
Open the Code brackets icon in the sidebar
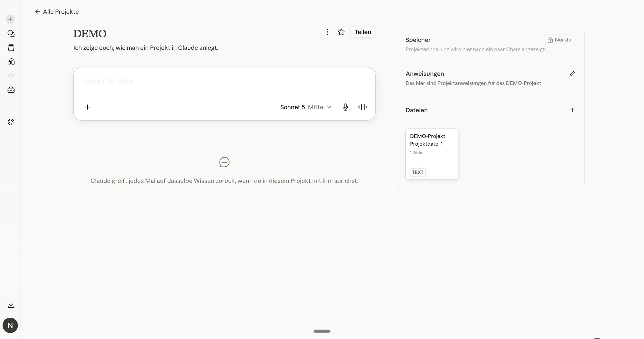(11, 76)
